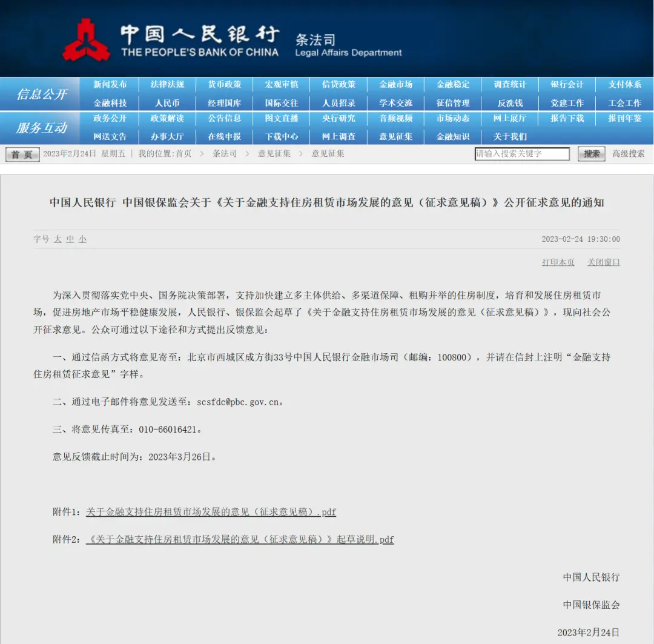Click 条法司 in breadcrumb path

pos(224,154)
